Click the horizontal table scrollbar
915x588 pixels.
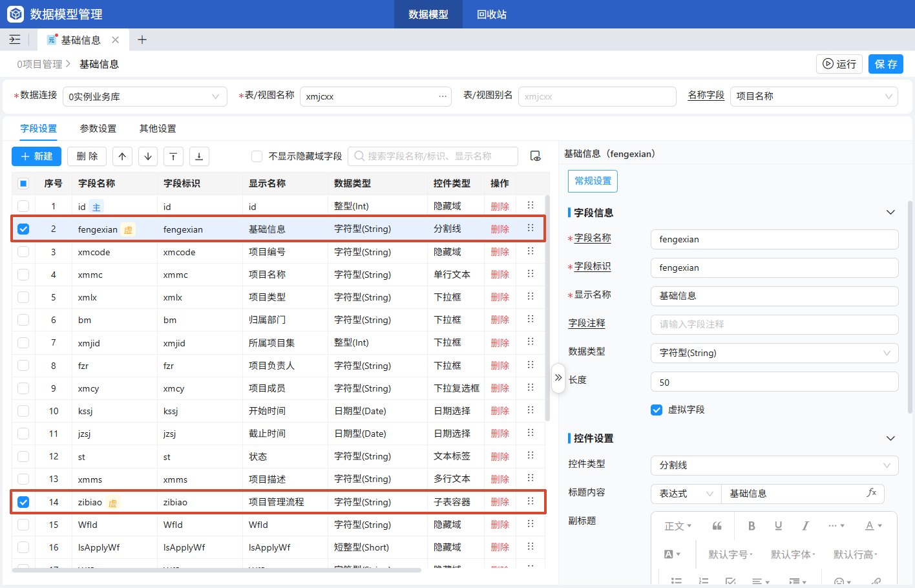point(216,570)
